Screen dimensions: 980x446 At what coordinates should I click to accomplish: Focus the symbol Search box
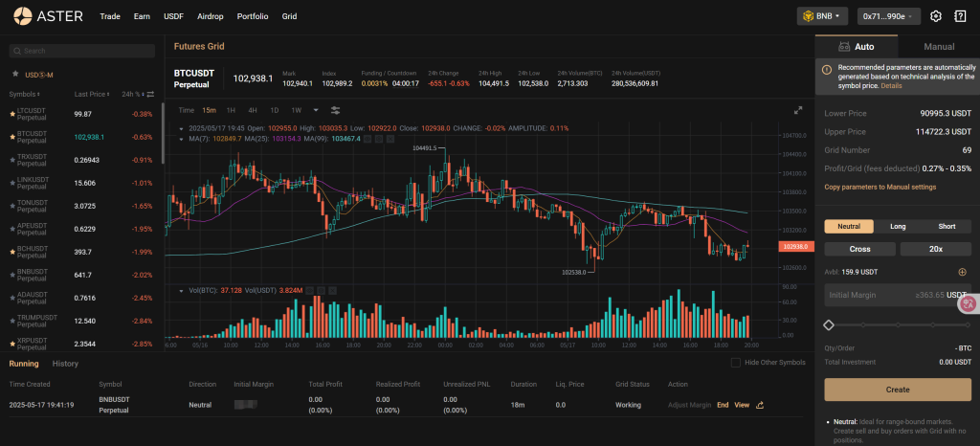point(82,52)
